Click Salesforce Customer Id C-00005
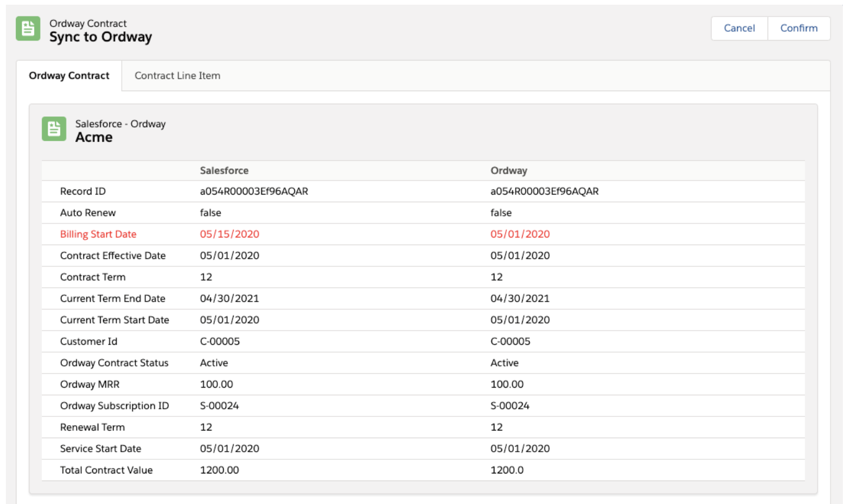Viewport: 847px width, 504px height. [220, 342]
